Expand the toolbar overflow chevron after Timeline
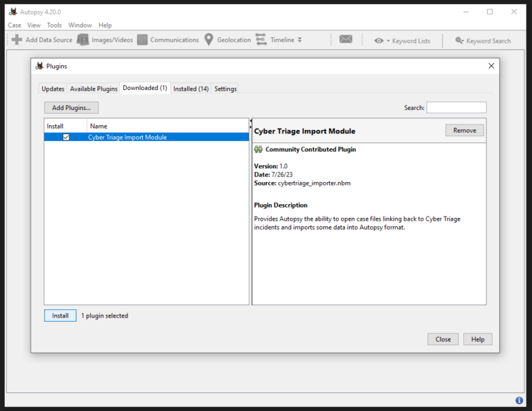Image resolution: width=532 pixels, height=411 pixels. coord(300,40)
